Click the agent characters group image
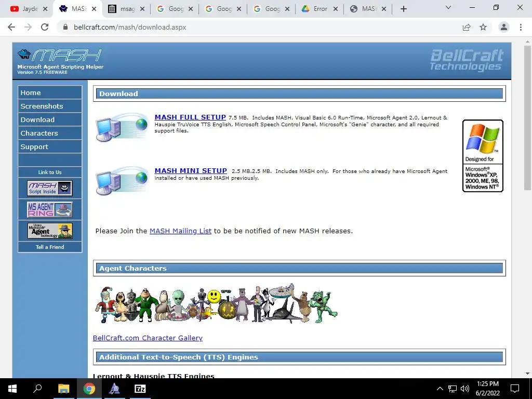 [216, 303]
